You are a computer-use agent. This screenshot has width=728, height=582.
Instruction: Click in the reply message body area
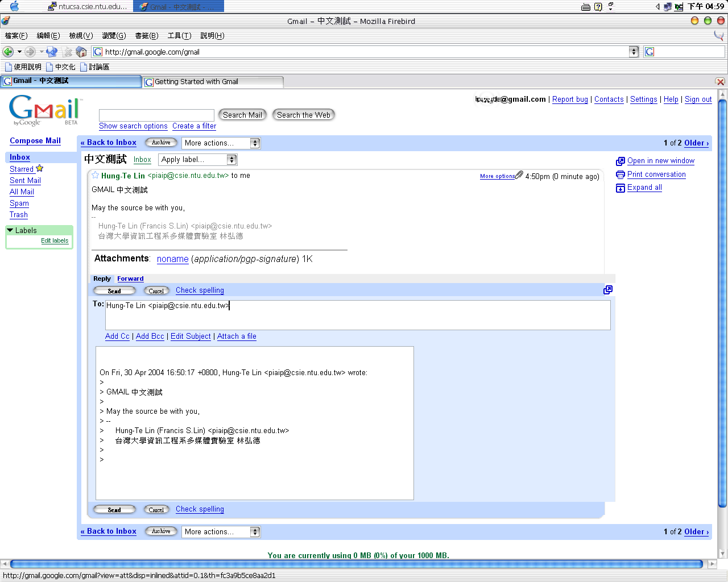point(255,423)
